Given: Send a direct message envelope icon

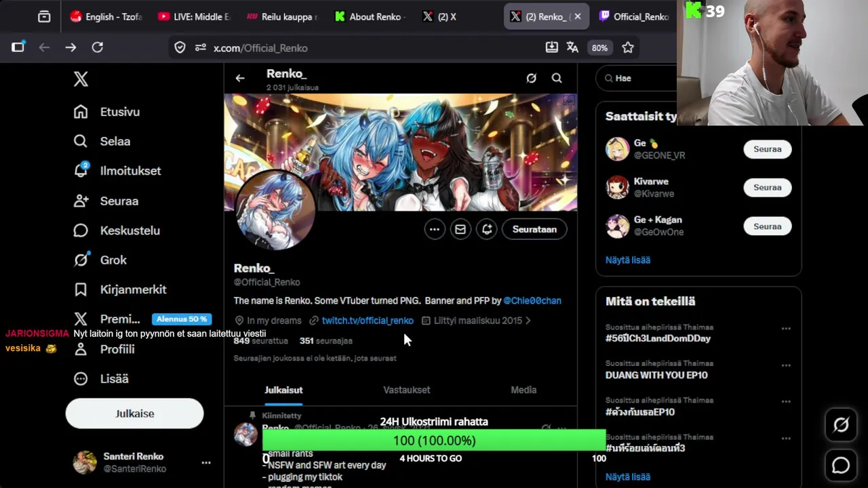Looking at the screenshot, I should coord(460,229).
